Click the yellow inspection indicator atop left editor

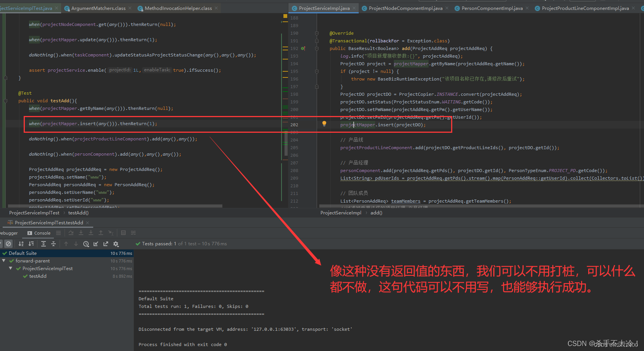coord(285,16)
